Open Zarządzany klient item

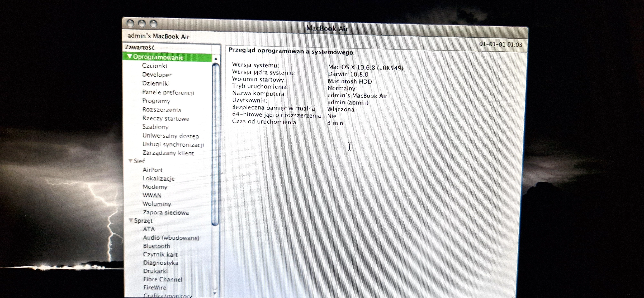pos(168,153)
